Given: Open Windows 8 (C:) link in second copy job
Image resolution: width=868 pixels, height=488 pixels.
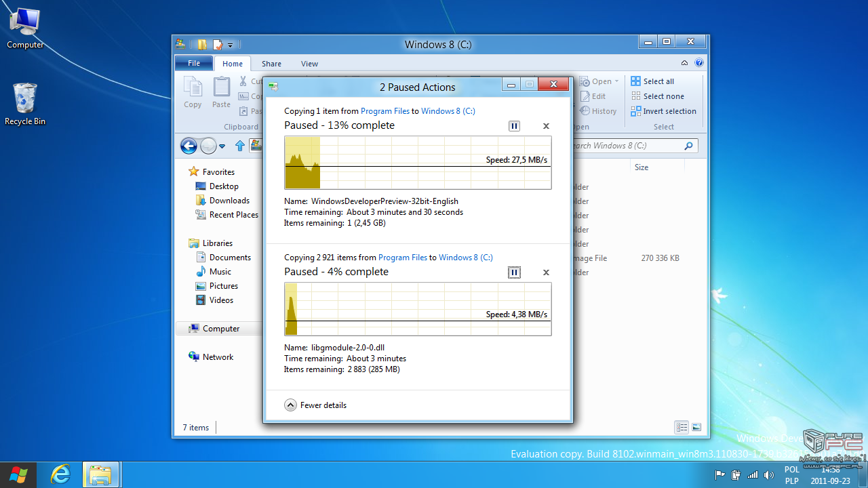Looking at the screenshot, I should point(466,258).
